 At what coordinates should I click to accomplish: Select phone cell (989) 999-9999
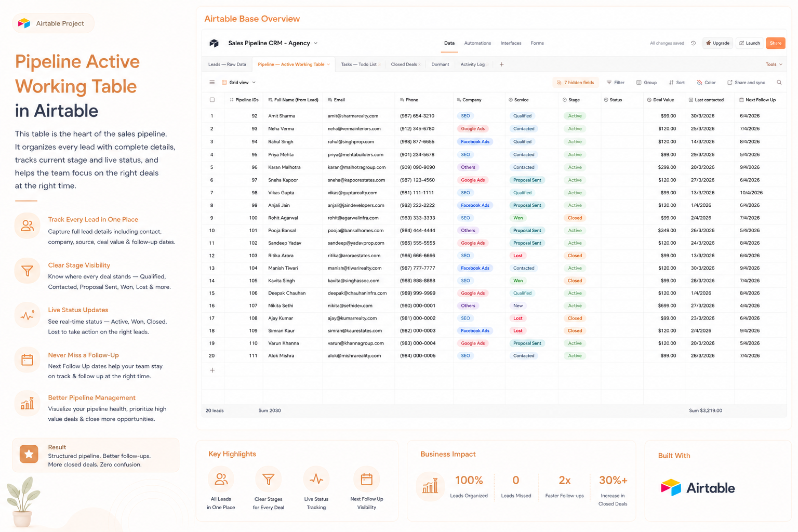tap(424, 293)
